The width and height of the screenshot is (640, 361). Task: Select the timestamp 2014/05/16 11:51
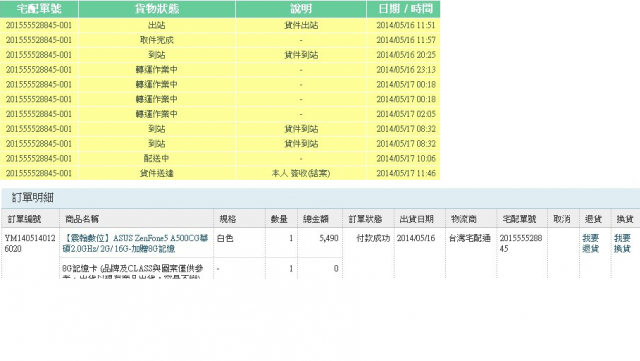(406, 25)
